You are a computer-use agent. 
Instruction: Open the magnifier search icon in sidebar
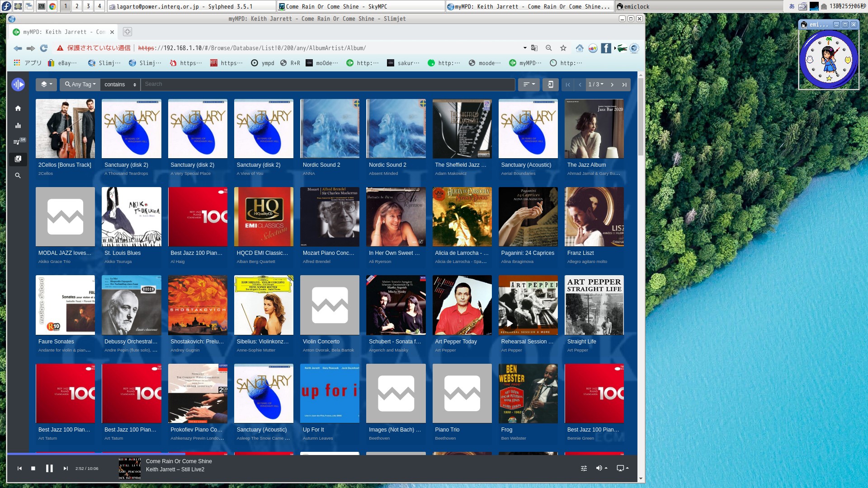click(18, 176)
